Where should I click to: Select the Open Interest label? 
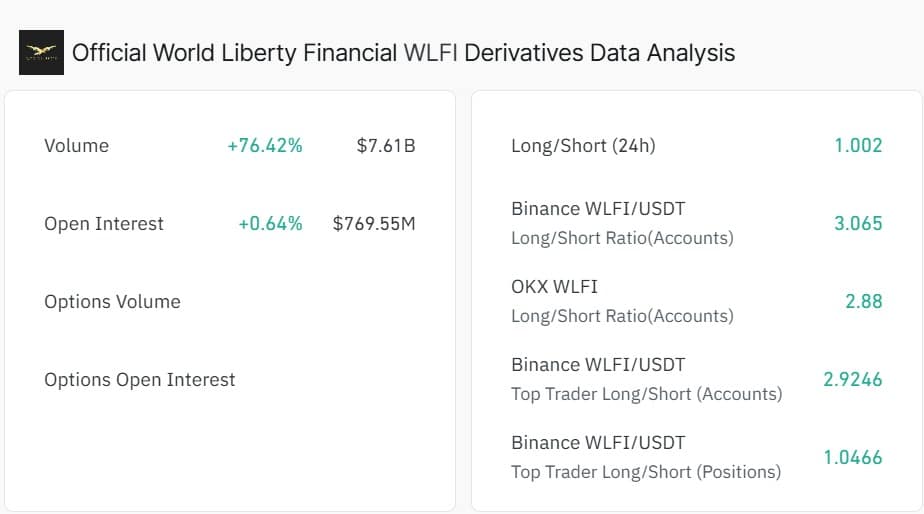click(x=104, y=224)
